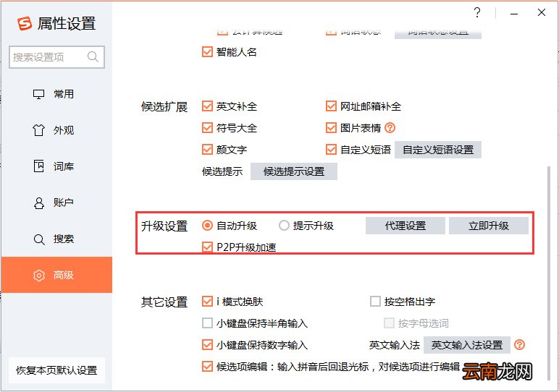This screenshot has height=392, width=559.
Task: Open the 常用 settings tab
Action: [x=56, y=94]
